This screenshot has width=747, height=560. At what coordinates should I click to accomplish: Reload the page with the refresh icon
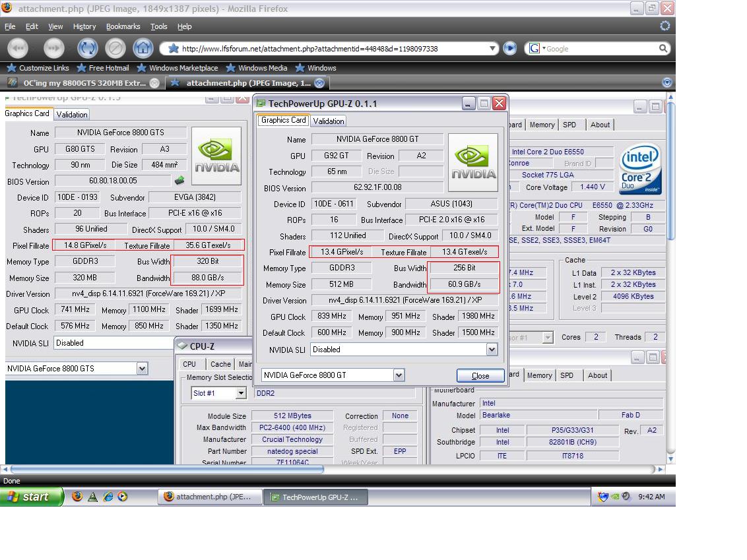point(88,48)
